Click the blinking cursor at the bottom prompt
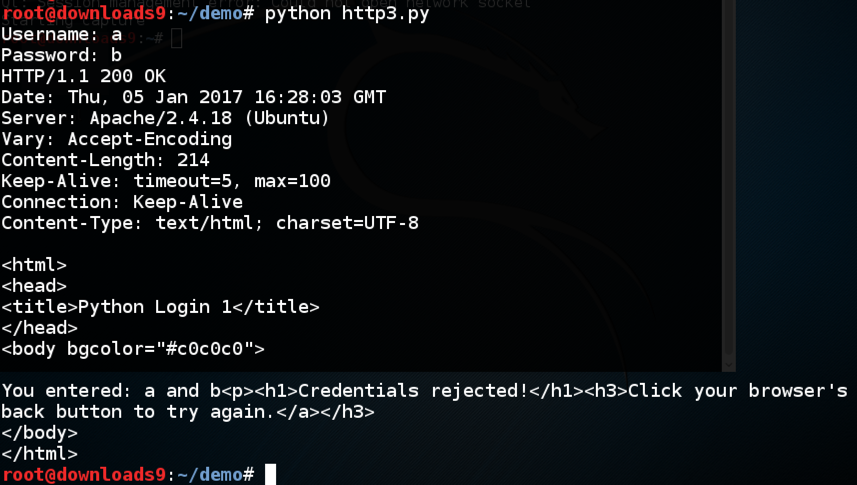 pyautogui.click(x=270, y=474)
